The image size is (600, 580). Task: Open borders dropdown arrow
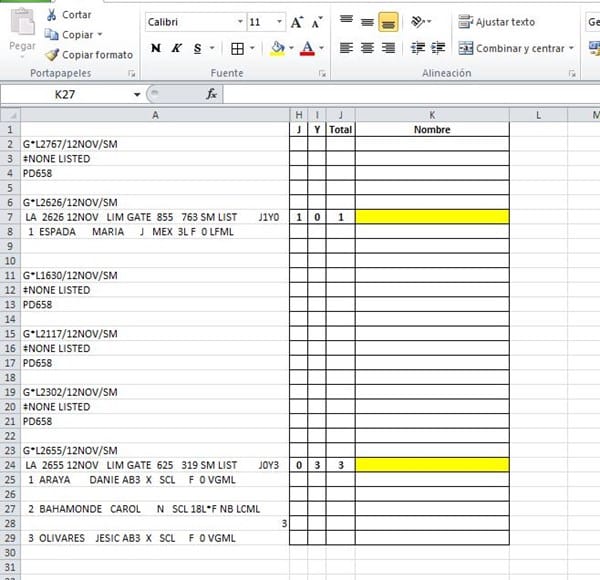point(252,48)
